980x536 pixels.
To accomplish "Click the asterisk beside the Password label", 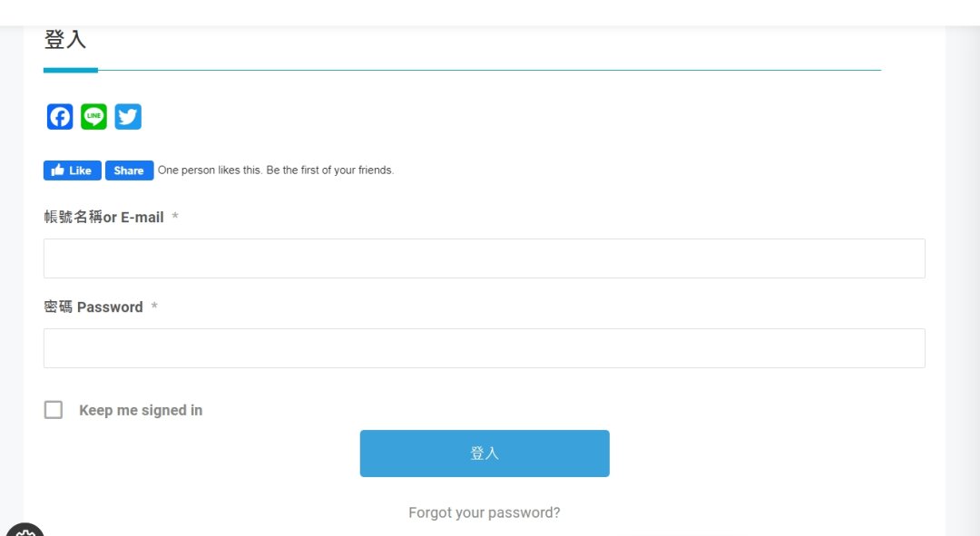I will [x=154, y=307].
